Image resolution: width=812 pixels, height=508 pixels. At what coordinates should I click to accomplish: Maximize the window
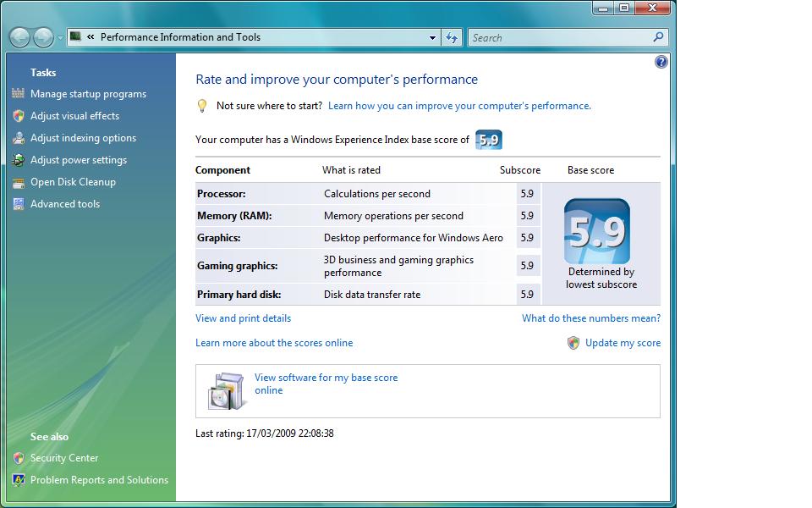click(x=624, y=8)
